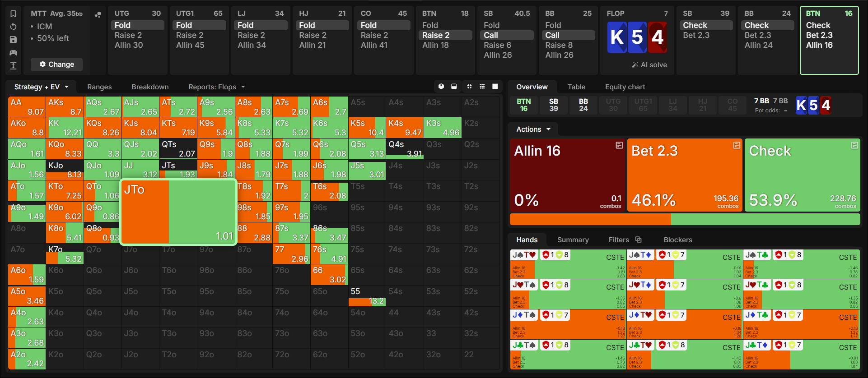The width and height of the screenshot is (868, 378).
Task: Switch to the Breakdown tab
Action: click(150, 87)
